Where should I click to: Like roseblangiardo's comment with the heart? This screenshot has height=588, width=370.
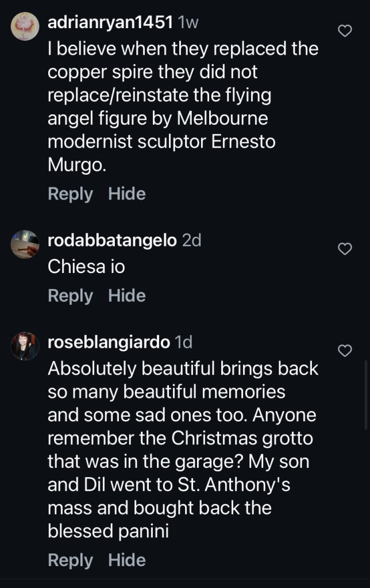point(344,350)
